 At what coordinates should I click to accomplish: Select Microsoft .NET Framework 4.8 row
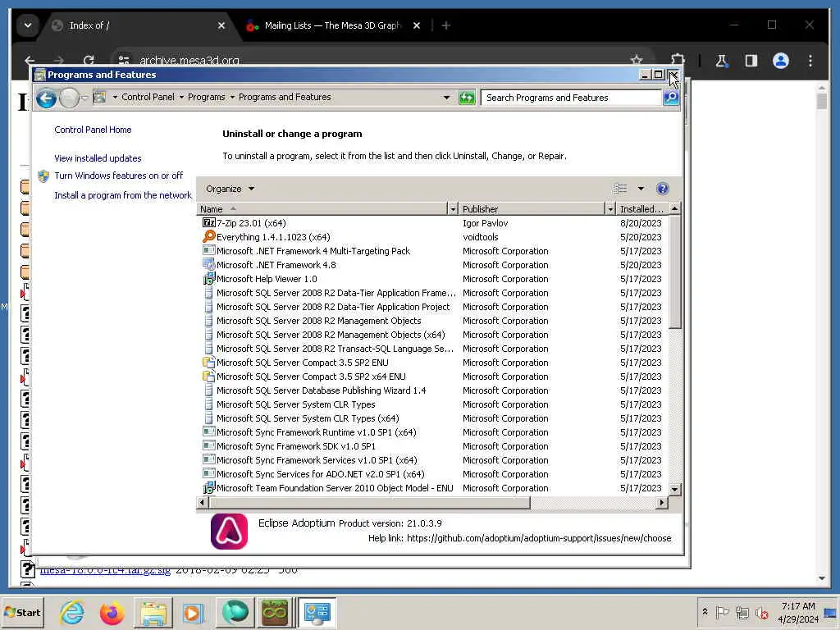(433, 265)
